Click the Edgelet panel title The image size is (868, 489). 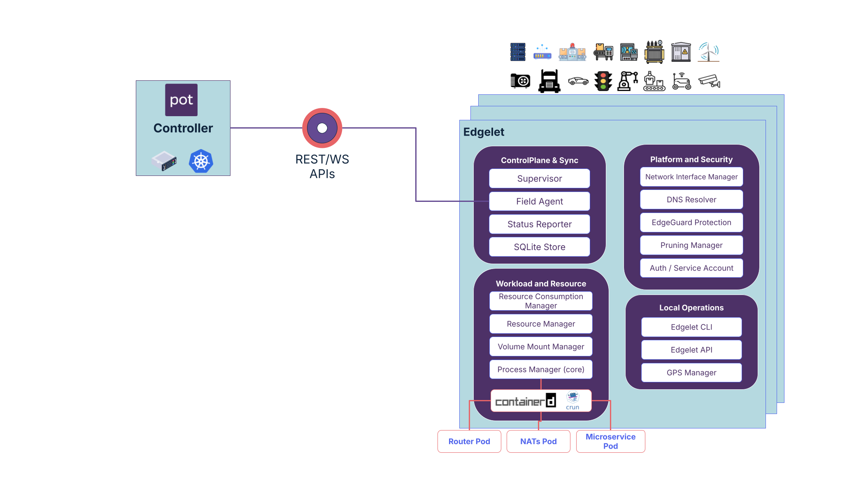pos(484,132)
